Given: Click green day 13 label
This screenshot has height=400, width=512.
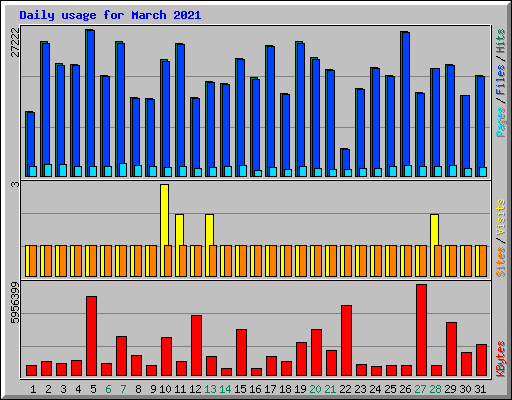Looking at the screenshot, I should coord(210,389).
